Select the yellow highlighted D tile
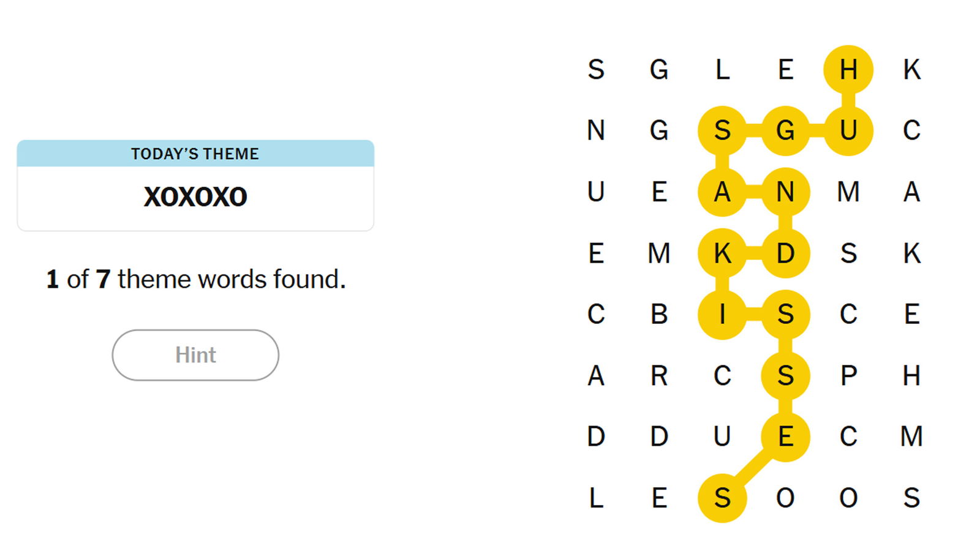The image size is (980, 551). pyautogui.click(x=785, y=253)
